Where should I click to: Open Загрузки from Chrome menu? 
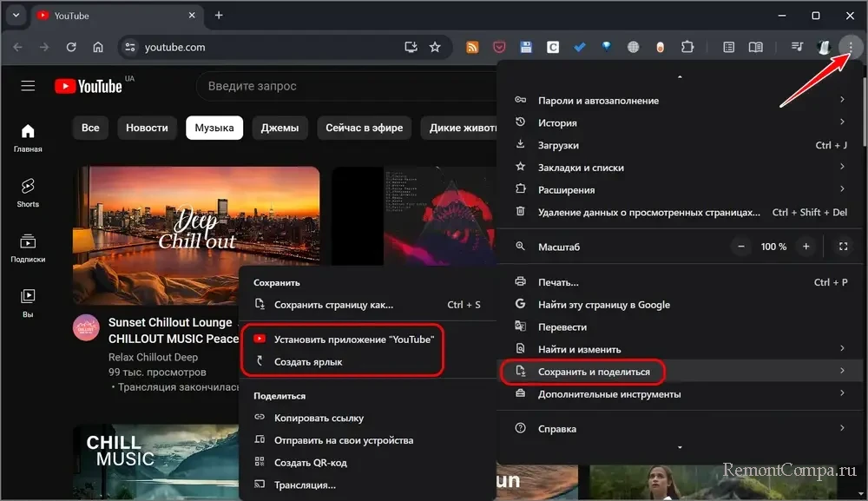tap(680, 145)
